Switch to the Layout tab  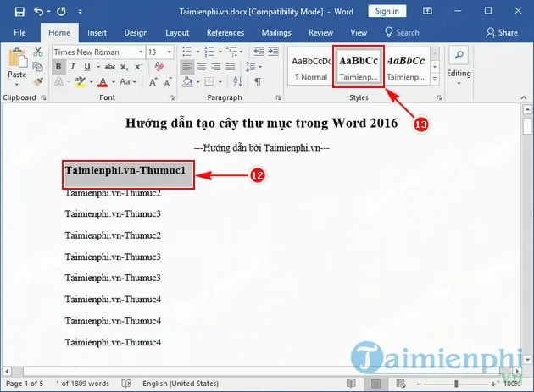(177, 33)
